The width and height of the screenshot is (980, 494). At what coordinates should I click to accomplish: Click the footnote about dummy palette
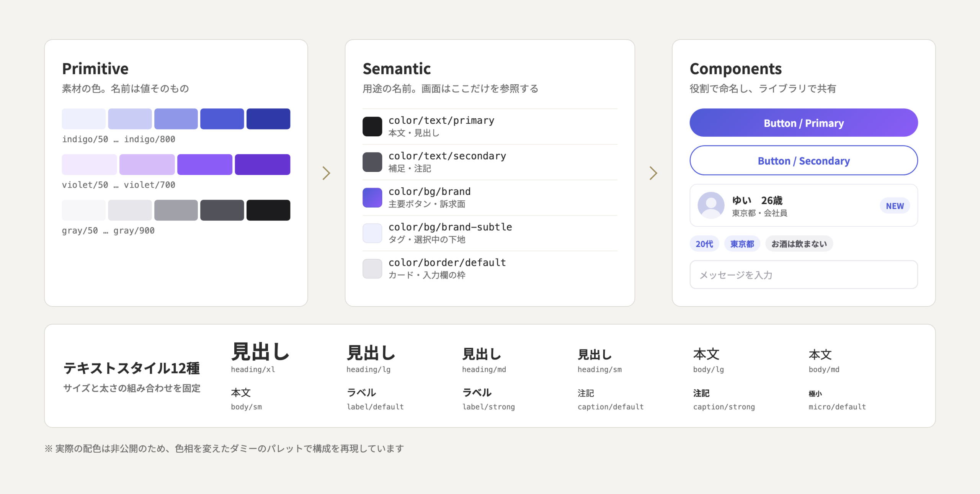(224, 448)
